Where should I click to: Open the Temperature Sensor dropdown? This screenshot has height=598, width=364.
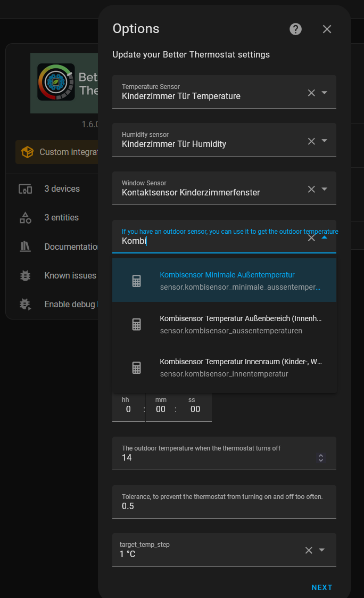325,92
